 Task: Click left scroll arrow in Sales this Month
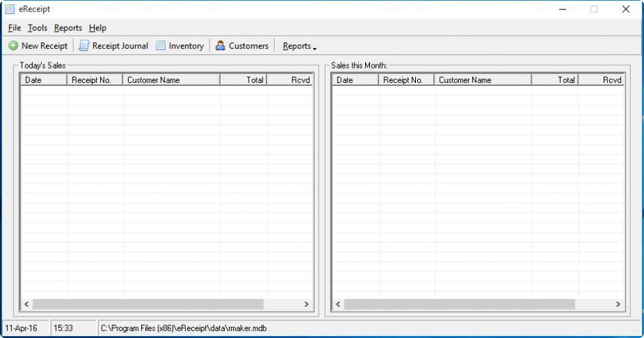click(x=338, y=304)
